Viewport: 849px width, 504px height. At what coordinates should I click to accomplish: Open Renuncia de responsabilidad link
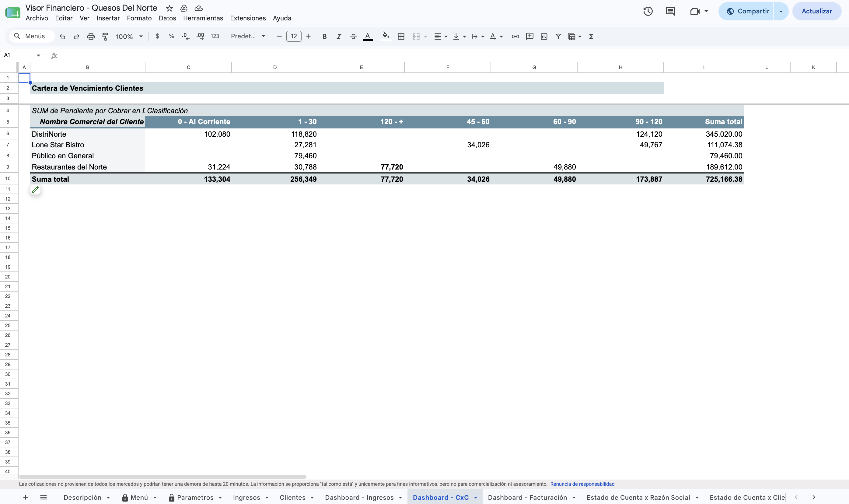click(582, 484)
